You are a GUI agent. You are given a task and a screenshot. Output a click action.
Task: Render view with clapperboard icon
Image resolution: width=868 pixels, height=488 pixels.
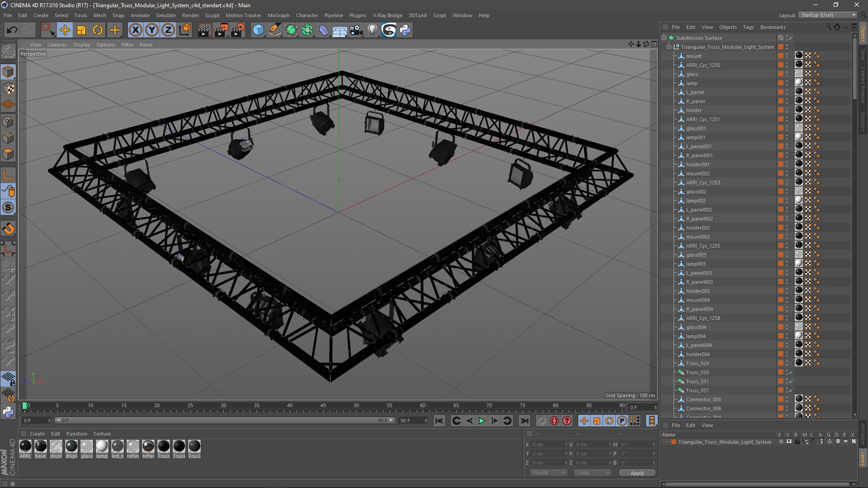(x=204, y=30)
